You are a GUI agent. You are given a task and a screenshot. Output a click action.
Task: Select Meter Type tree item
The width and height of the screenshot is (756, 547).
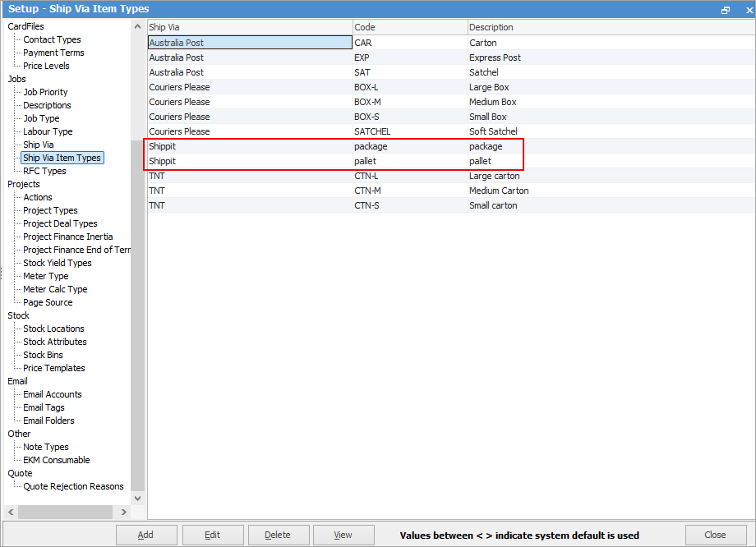click(x=46, y=276)
